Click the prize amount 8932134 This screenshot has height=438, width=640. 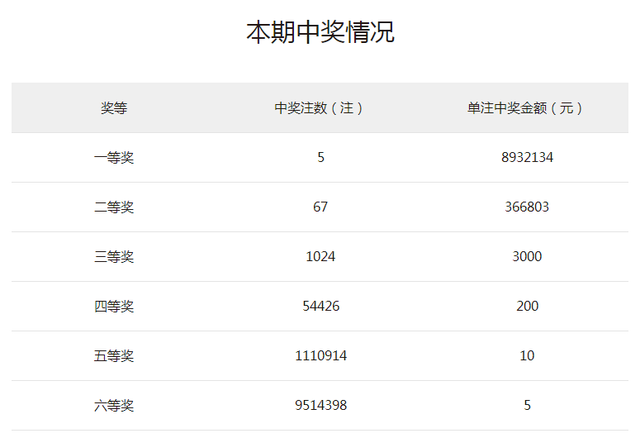(527, 157)
